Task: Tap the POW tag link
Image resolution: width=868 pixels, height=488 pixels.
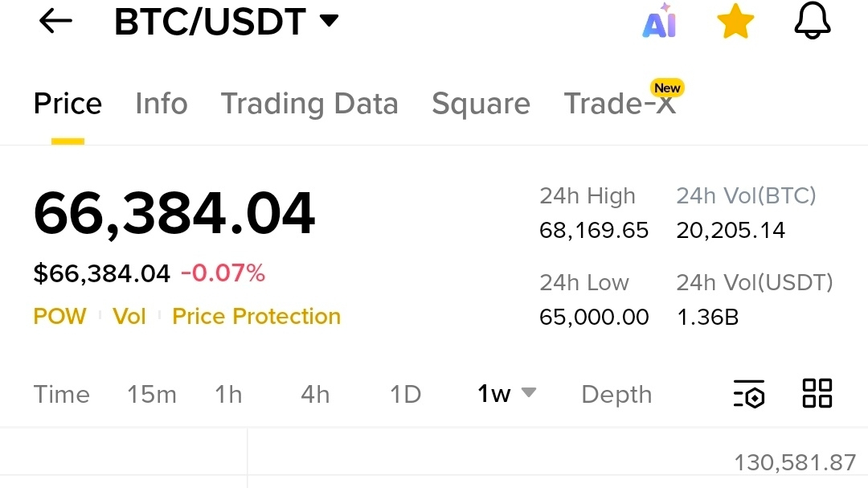Action: 59,316
